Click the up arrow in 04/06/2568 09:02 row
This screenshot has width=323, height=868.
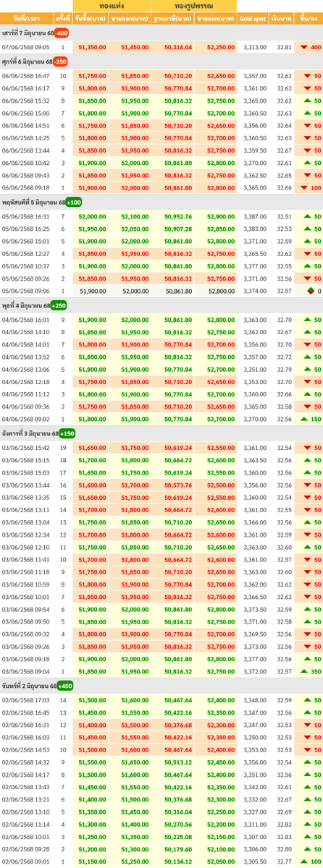304,419
